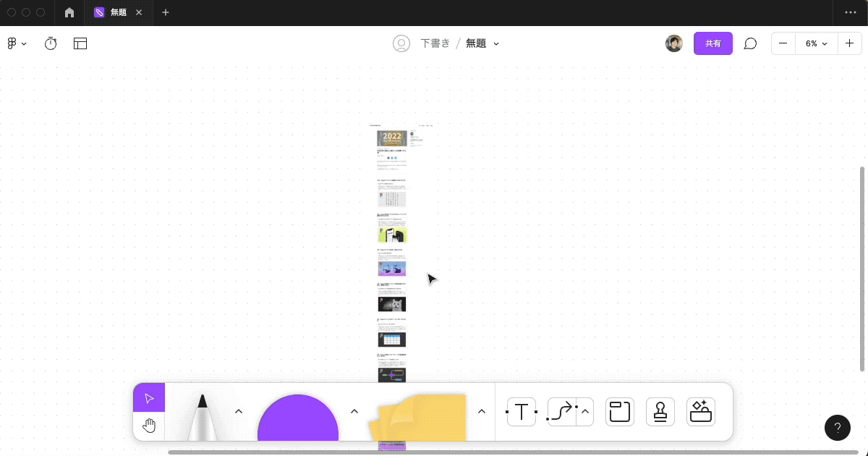Select the Text tool
Viewport: 868px width, 456px height.
521,411
